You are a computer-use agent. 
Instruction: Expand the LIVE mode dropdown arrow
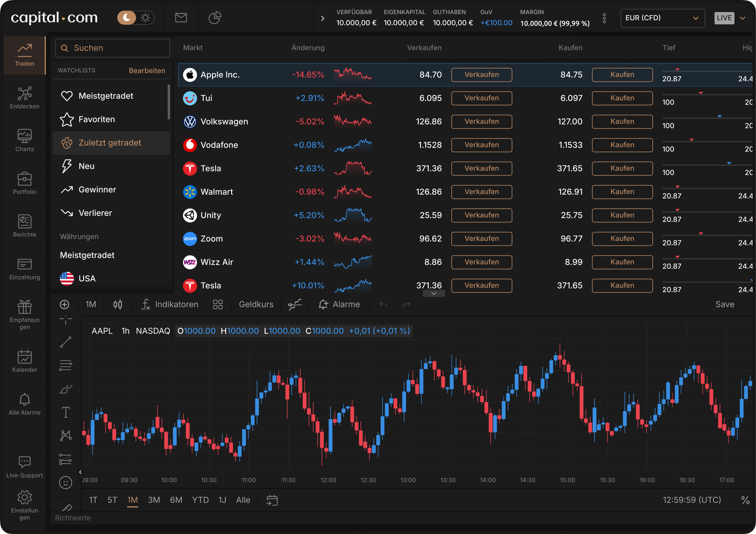742,18
